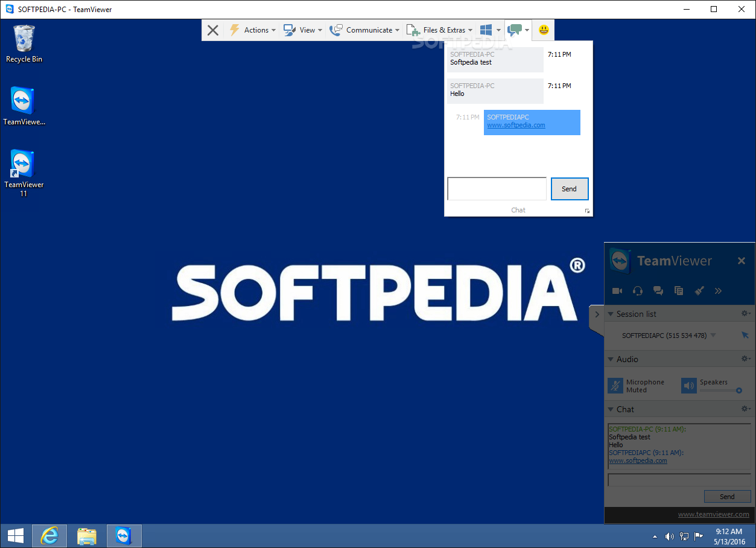Toggle remote control cursor icon for SOFTPEDIAPC
756x548 pixels.
(x=745, y=335)
